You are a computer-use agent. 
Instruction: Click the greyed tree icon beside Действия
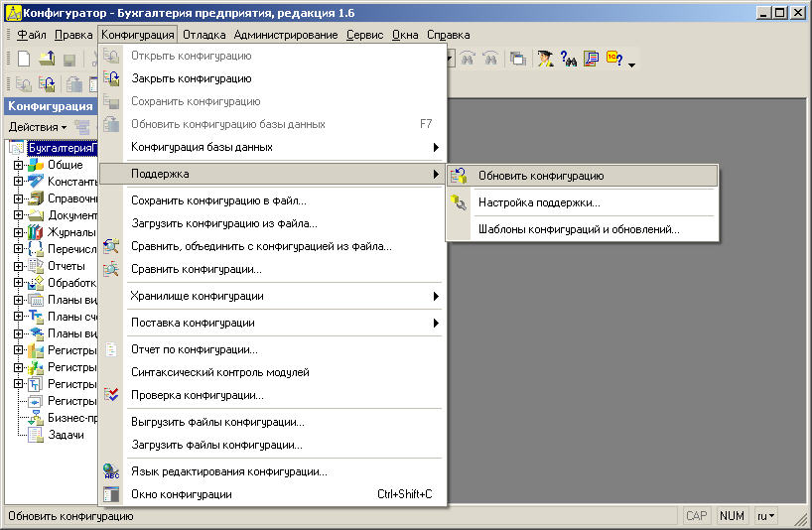81,127
